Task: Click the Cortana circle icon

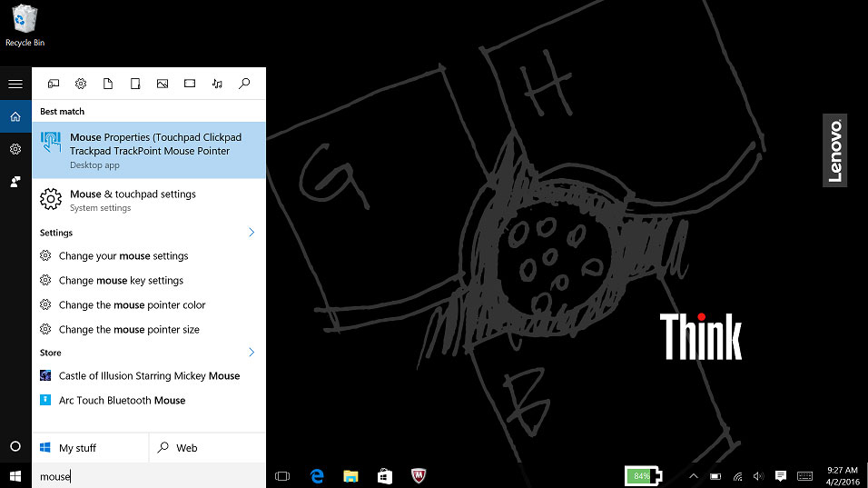Action: [15, 446]
